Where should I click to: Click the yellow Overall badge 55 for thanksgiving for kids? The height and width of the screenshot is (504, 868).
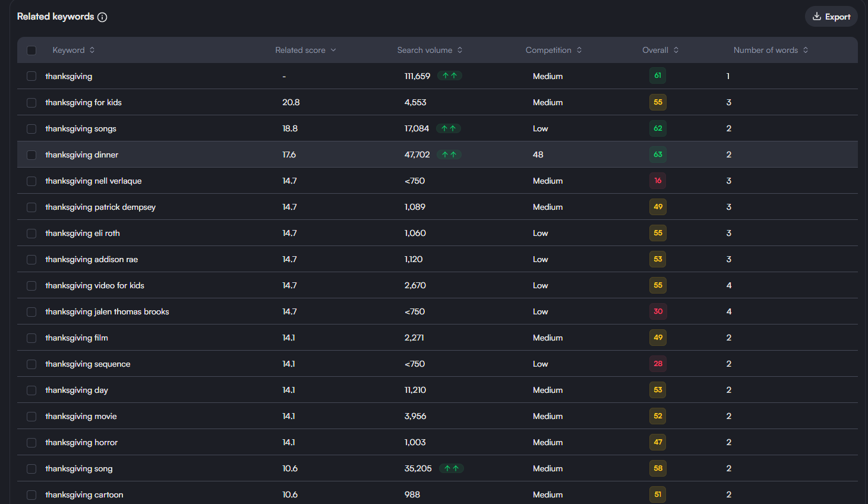tap(657, 102)
